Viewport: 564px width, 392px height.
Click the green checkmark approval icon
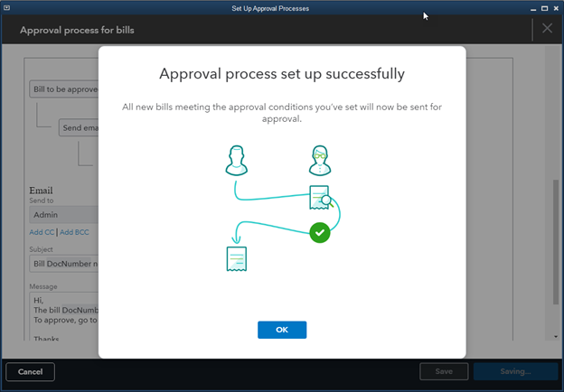coord(319,233)
